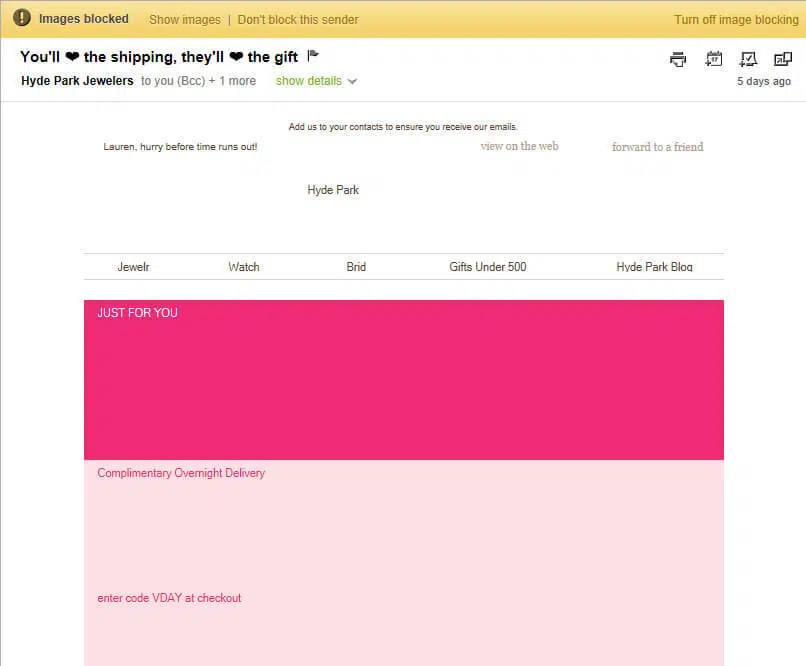Viewport: 806px width, 666px height.
Task: Print this email using the printer icon
Action: tap(678, 59)
